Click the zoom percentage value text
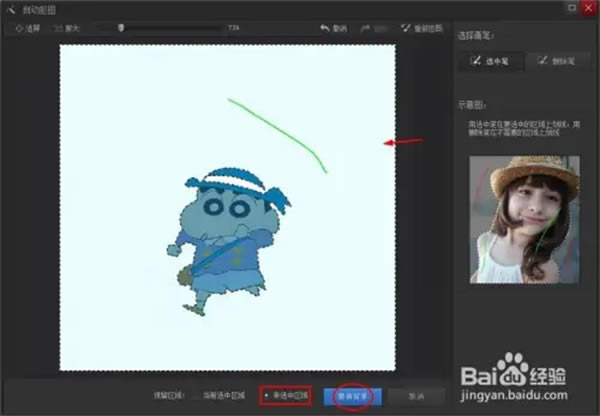Image resolution: width=600 pixels, height=416 pixels. [233, 28]
